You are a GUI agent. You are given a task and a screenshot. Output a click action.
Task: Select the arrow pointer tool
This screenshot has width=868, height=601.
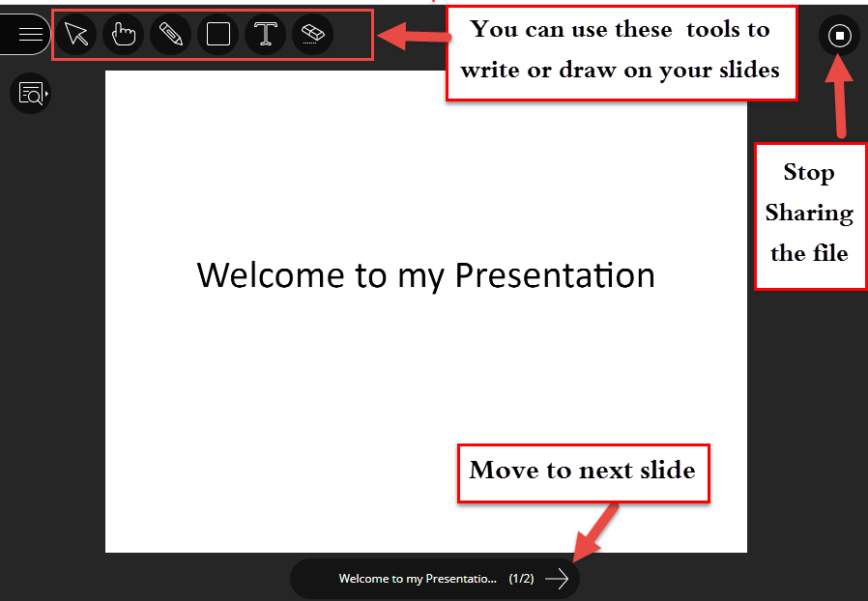point(75,34)
